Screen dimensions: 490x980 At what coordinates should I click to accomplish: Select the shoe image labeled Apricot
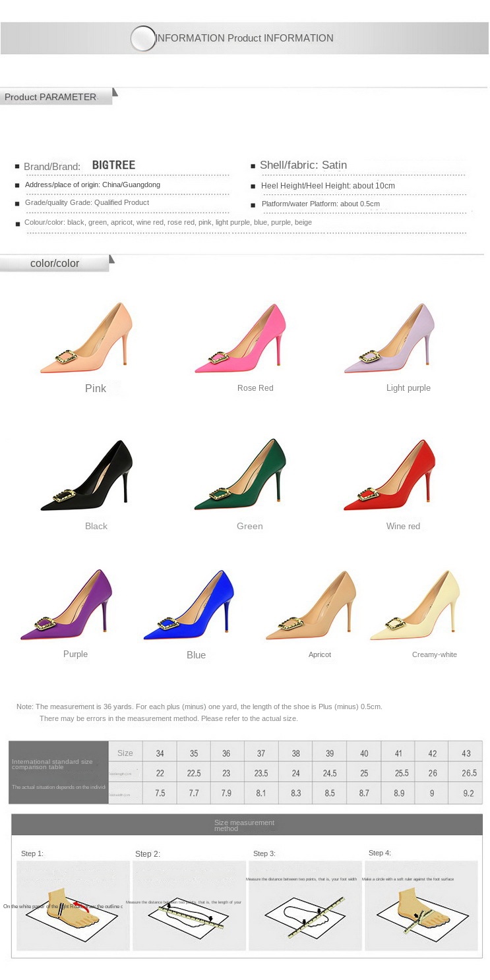click(x=312, y=606)
